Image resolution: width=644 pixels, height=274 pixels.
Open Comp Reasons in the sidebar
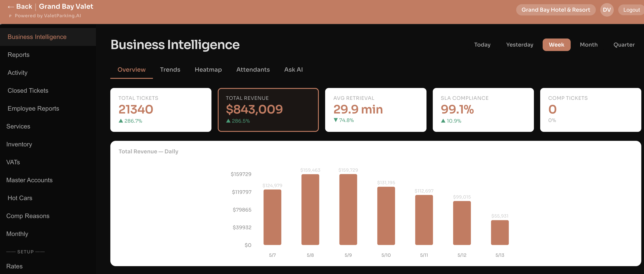48,216
